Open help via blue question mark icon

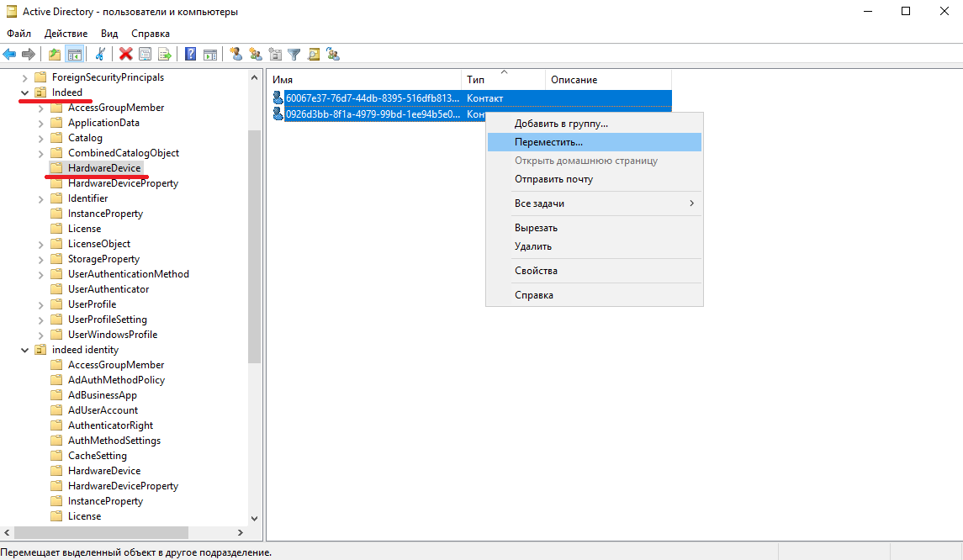(x=191, y=54)
